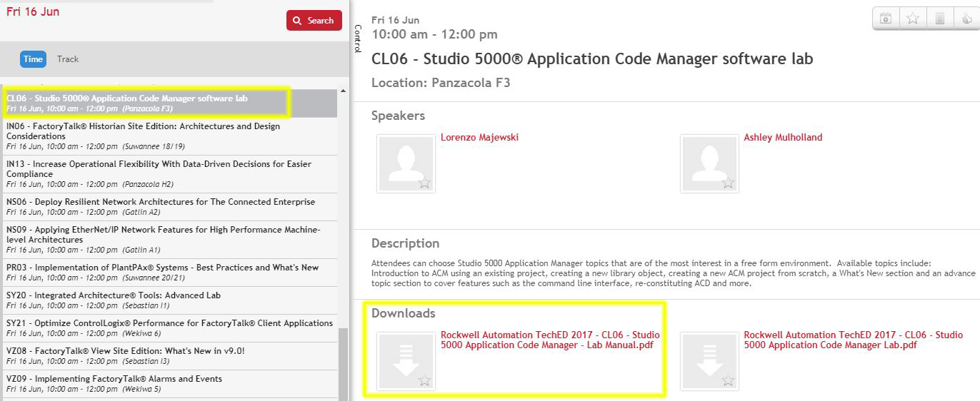Viewport: 980px width, 401px height.
Task: Switch to the Time tab
Action: (x=33, y=59)
